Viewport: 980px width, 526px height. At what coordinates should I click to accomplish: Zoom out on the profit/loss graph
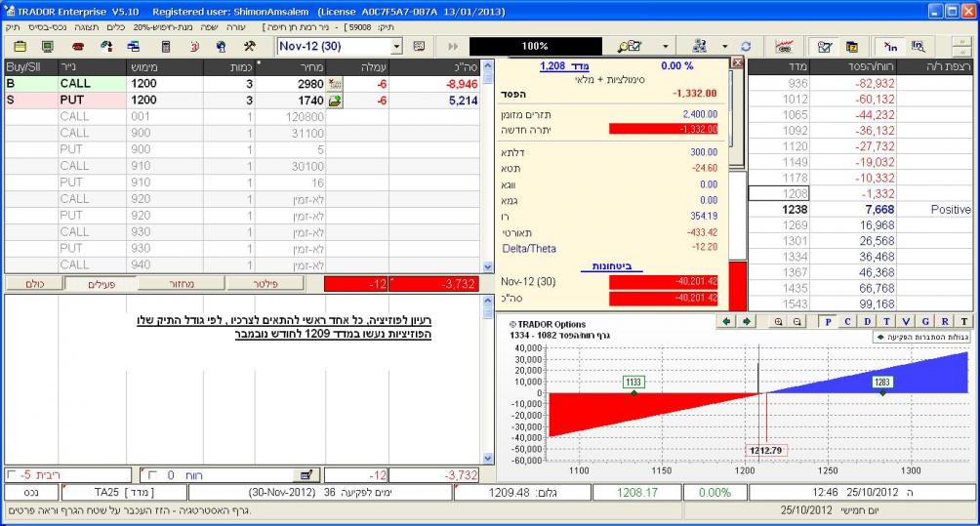(x=796, y=320)
